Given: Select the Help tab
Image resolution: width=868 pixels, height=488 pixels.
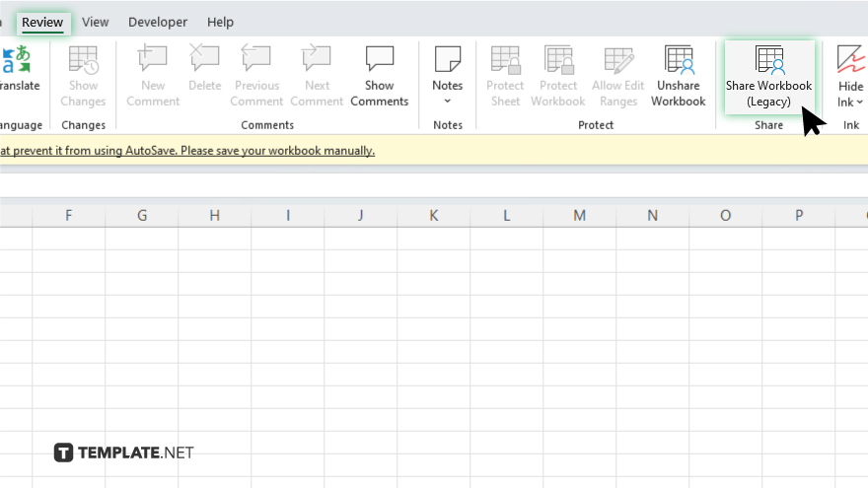Looking at the screenshot, I should [x=220, y=22].
